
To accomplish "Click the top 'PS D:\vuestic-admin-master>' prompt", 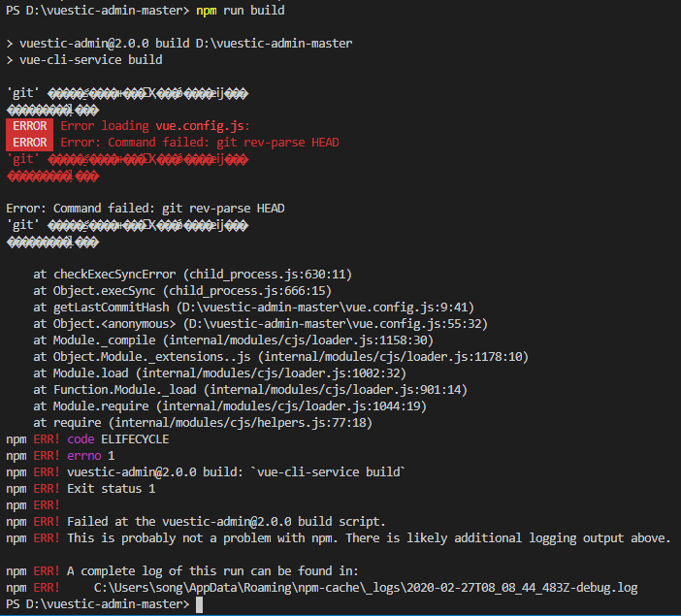I will [x=98, y=11].
